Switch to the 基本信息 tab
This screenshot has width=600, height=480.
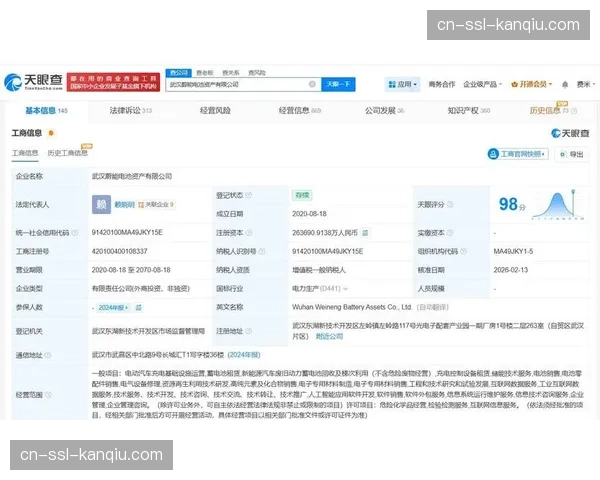(46, 111)
